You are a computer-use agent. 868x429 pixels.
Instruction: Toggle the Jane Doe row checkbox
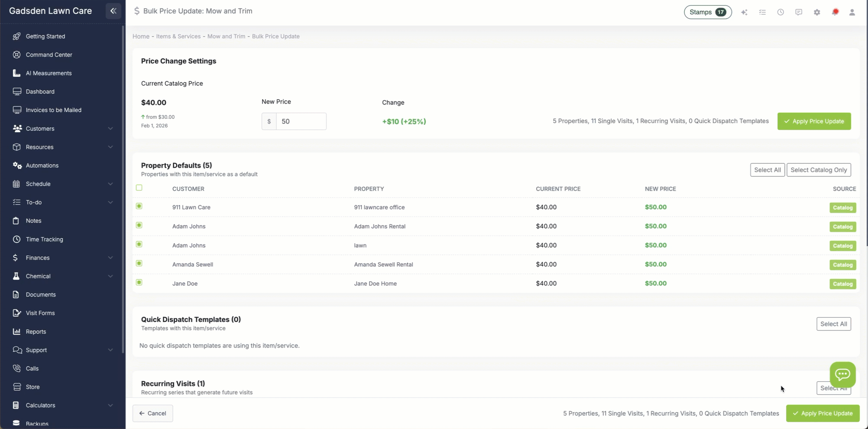tap(139, 283)
